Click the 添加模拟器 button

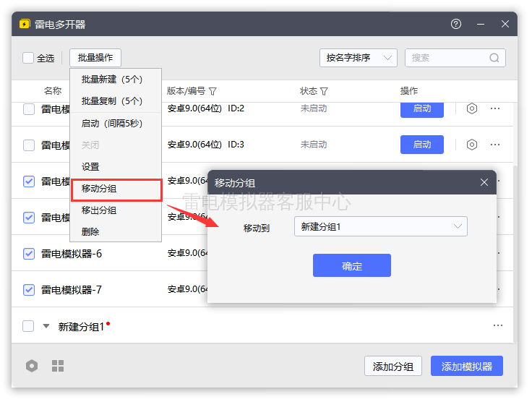click(x=467, y=367)
